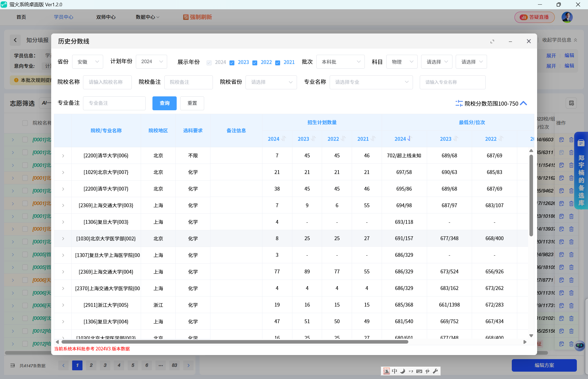Check the select-all checkbox in the results header
This screenshot has height=379, width=588.
tap(25, 123)
